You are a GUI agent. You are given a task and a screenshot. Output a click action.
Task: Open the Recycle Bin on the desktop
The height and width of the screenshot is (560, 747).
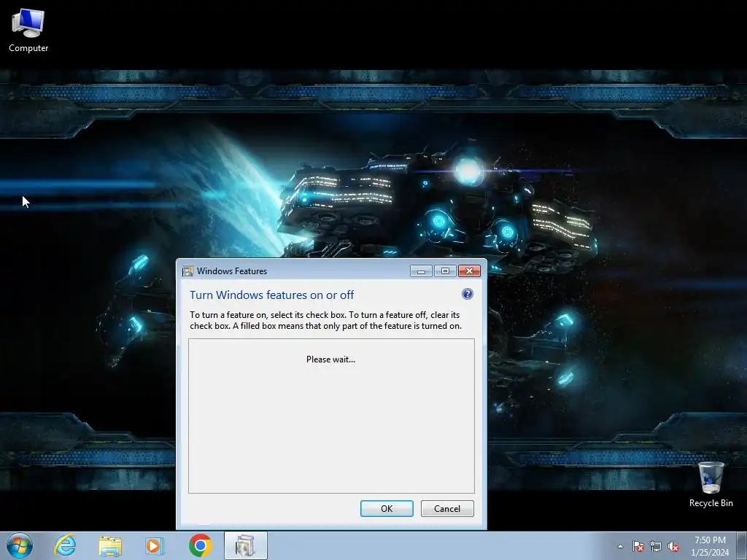711,485
